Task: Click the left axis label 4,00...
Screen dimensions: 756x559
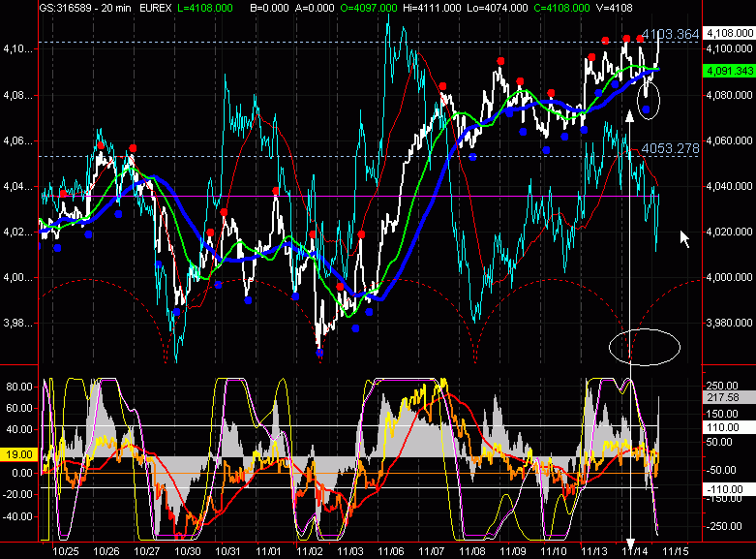Action: (18, 278)
